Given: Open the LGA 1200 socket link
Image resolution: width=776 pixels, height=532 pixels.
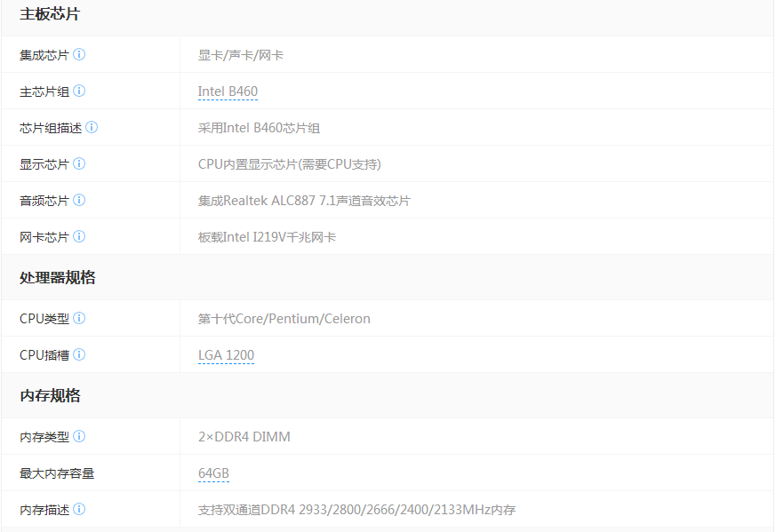Looking at the screenshot, I should tap(226, 356).
